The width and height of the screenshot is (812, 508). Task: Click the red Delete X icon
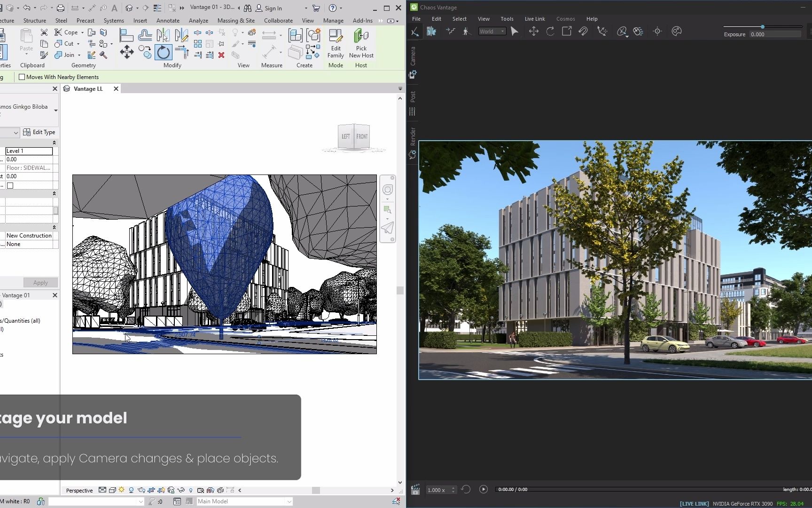[x=221, y=55]
